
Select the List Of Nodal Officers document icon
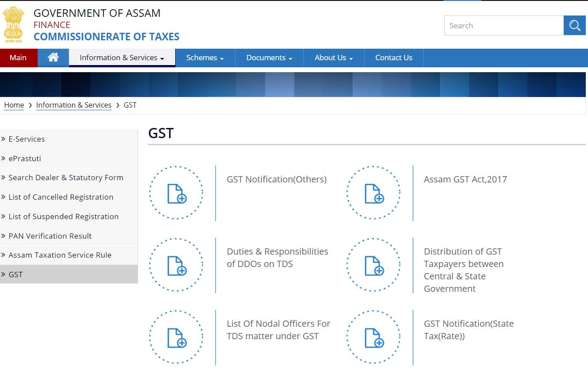(176, 337)
